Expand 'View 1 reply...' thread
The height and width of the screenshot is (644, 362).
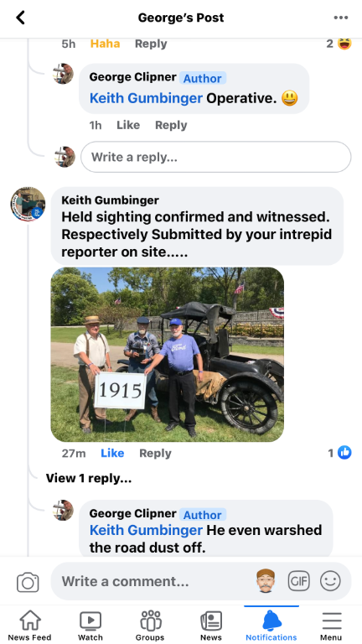coord(89,478)
